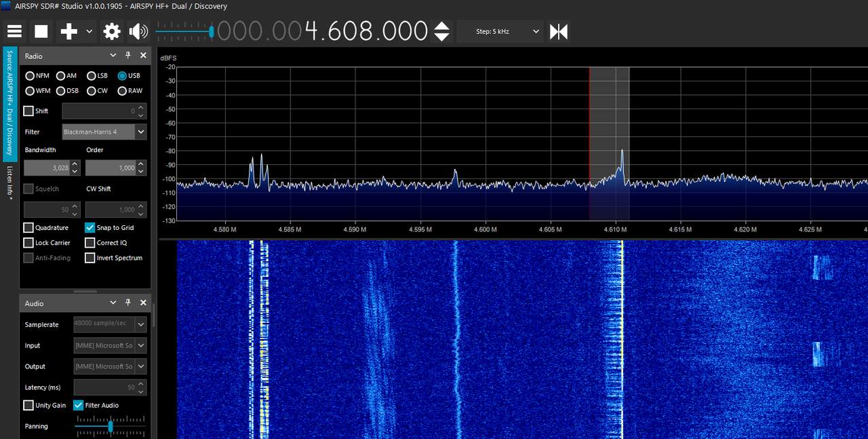Viewport: 868px width, 439px height.
Task: Disable the Filter Audio checkbox
Action: 79,405
